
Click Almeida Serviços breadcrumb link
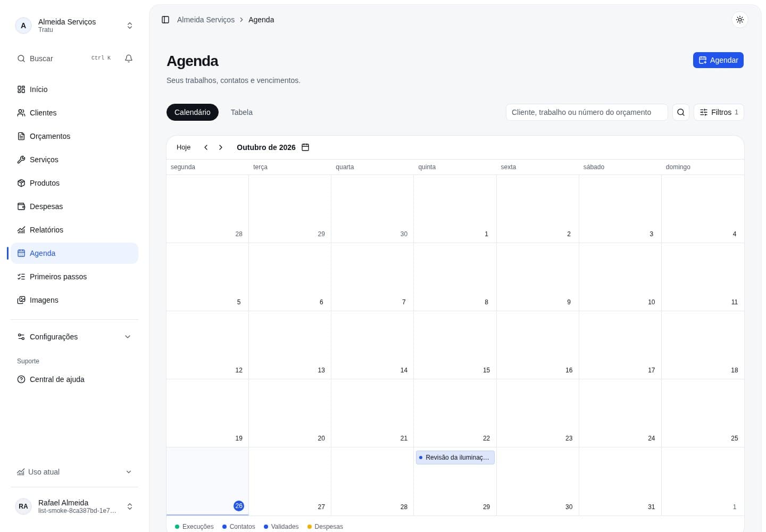(206, 20)
